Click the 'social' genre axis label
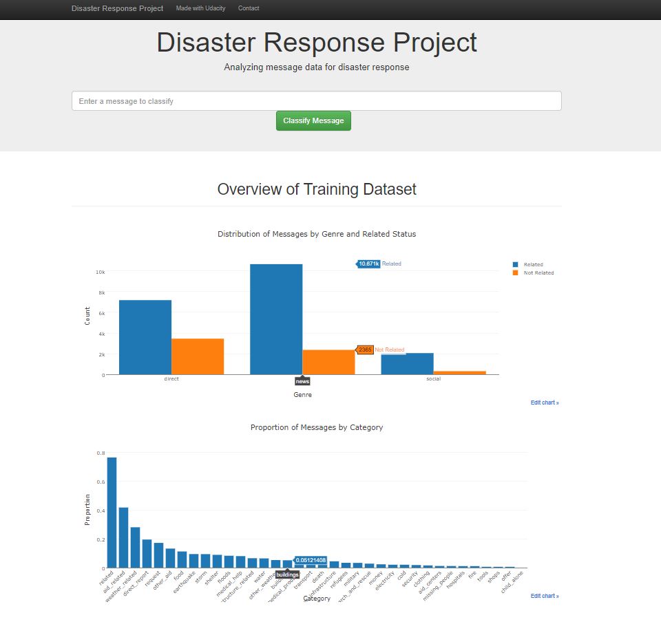Screen dimensions: 661x644 pyautogui.click(x=433, y=378)
